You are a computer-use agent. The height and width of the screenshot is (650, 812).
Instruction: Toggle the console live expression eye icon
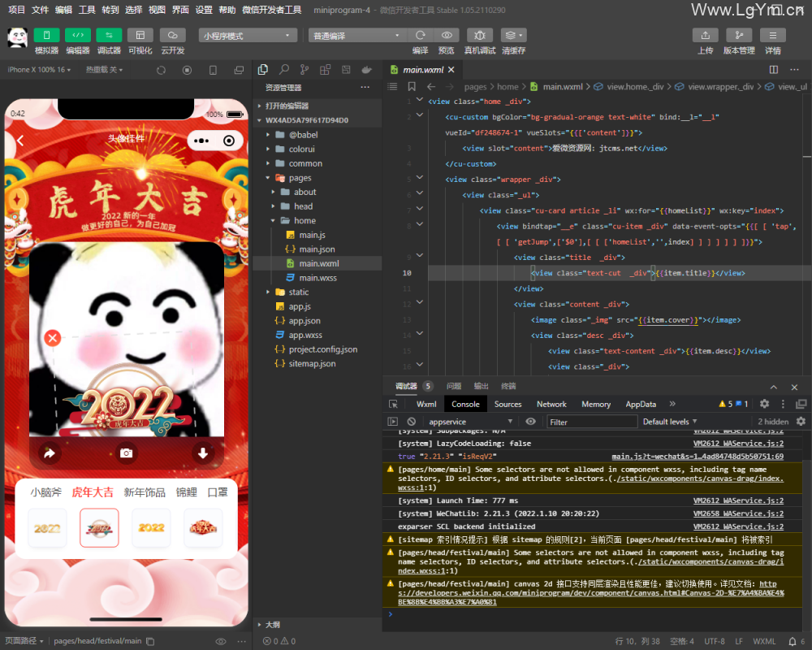tap(530, 422)
